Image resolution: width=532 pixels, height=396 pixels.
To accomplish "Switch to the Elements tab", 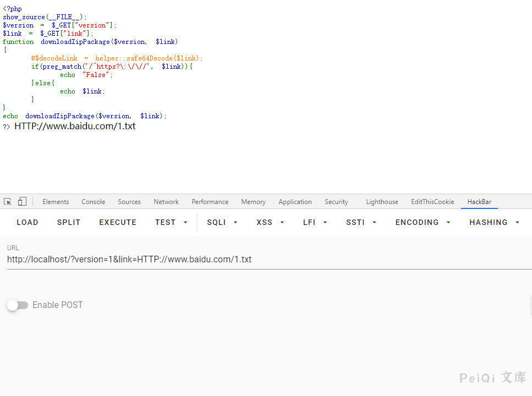I will point(56,202).
